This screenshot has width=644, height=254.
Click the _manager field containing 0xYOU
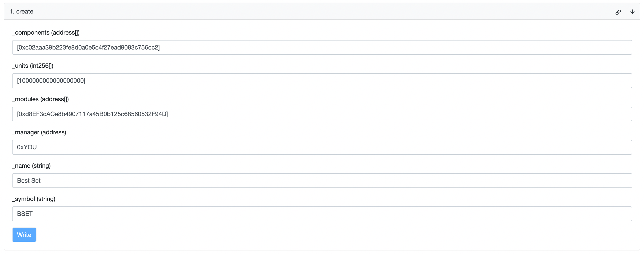(322, 147)
